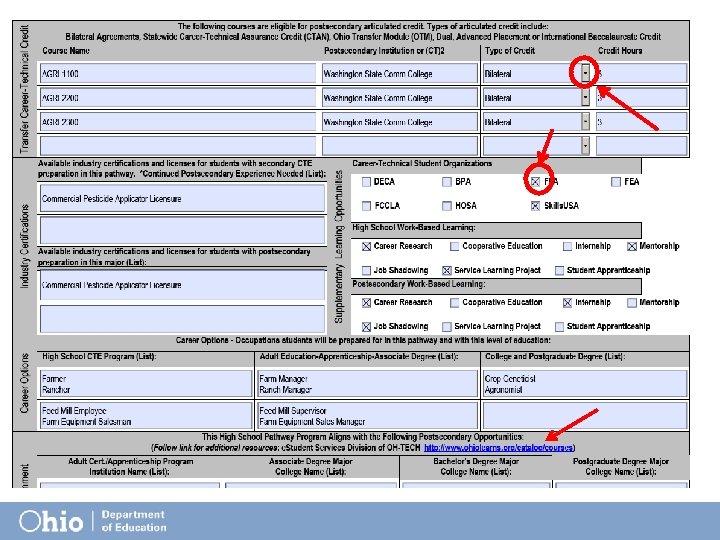Open Type of Credit dropdown in blank course row
This screenshot has height=540, width=720.
585,146
